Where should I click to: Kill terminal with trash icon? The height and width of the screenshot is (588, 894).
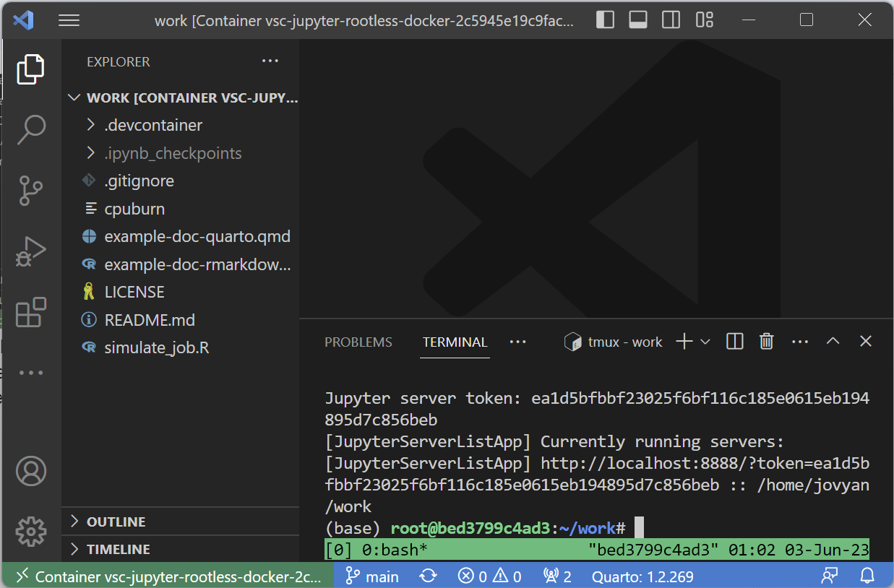pyautogui.click(x=767, y=342)
